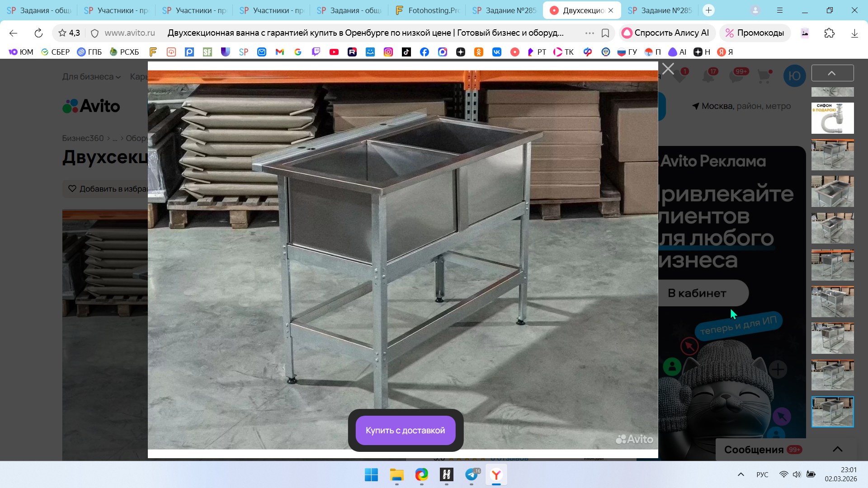Viewport: 868px width, 488px height.
Task: Open File Explorer from the taskbar
Action: tap(396, 475)
